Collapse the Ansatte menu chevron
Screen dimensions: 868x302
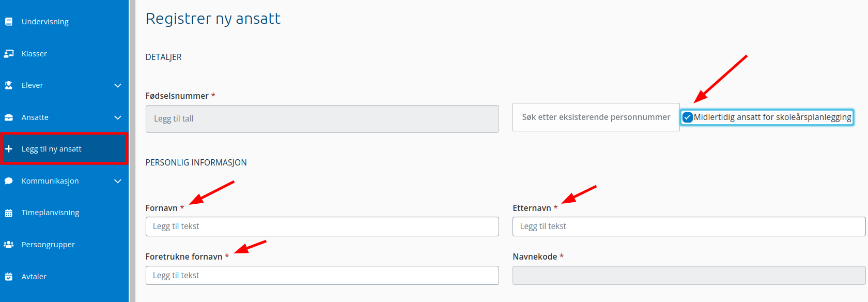(x=118, y=117)
